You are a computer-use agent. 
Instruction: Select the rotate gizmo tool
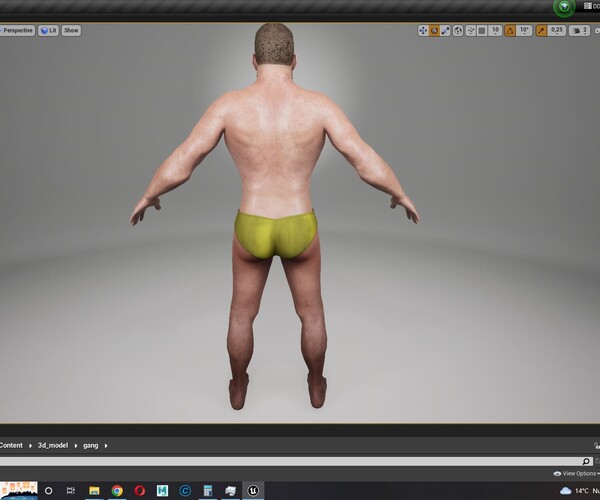pyautogui.click(x=434, y=31)
